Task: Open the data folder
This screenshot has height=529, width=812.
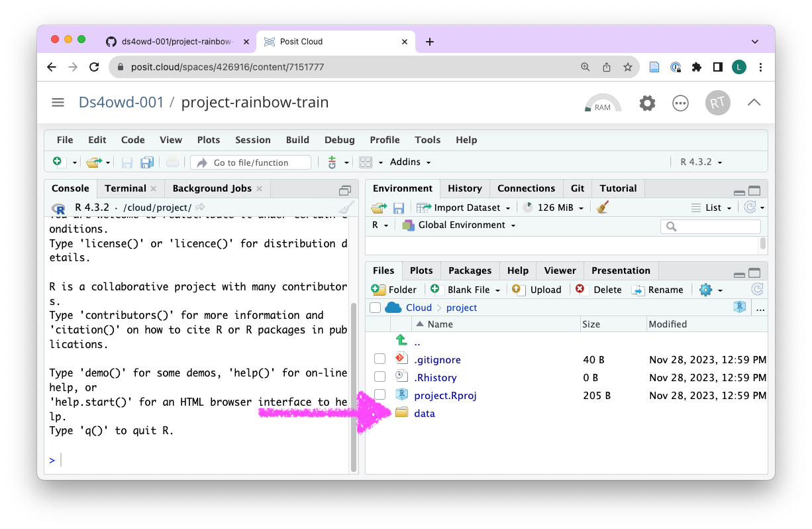Action: coord(424,414)
